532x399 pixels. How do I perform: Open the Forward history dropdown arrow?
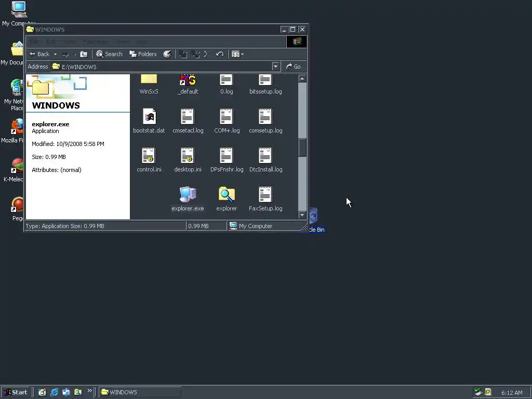pos(75,54)
